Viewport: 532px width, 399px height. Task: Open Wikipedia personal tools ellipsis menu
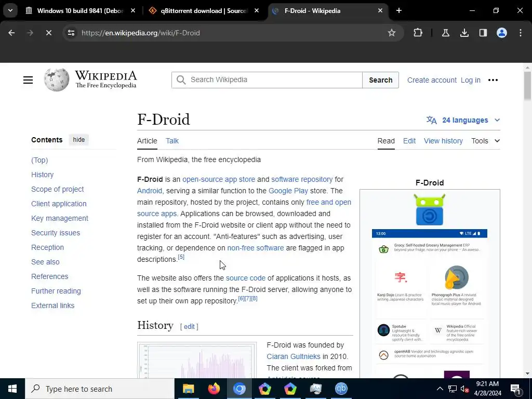click(493, 80)
